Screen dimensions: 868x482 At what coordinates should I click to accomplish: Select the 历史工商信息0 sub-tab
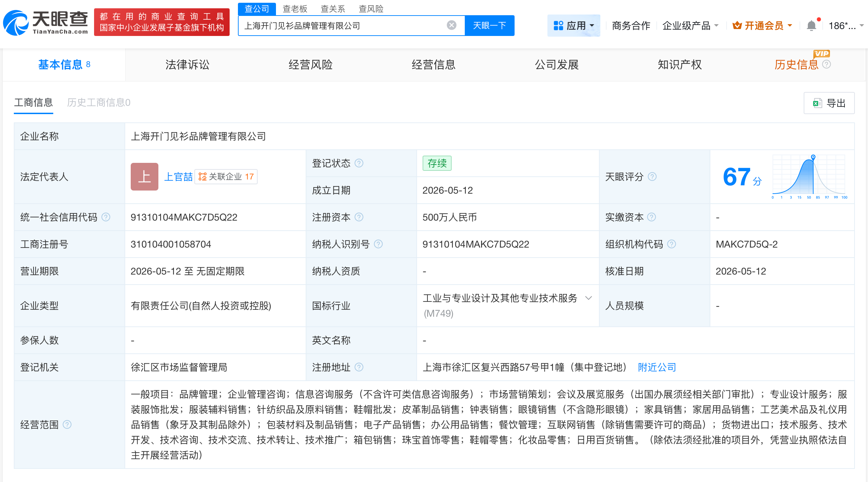pos(99,103)
